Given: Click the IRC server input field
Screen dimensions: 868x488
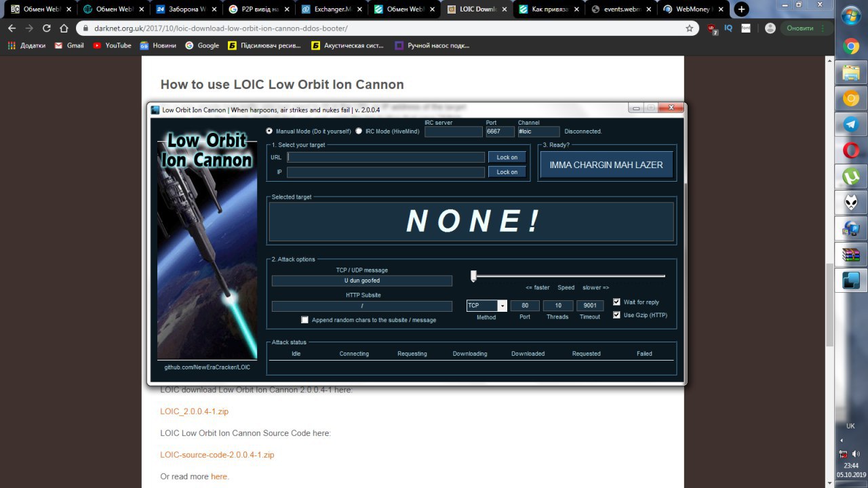Looking at the screenshot, I should point(454,131).
